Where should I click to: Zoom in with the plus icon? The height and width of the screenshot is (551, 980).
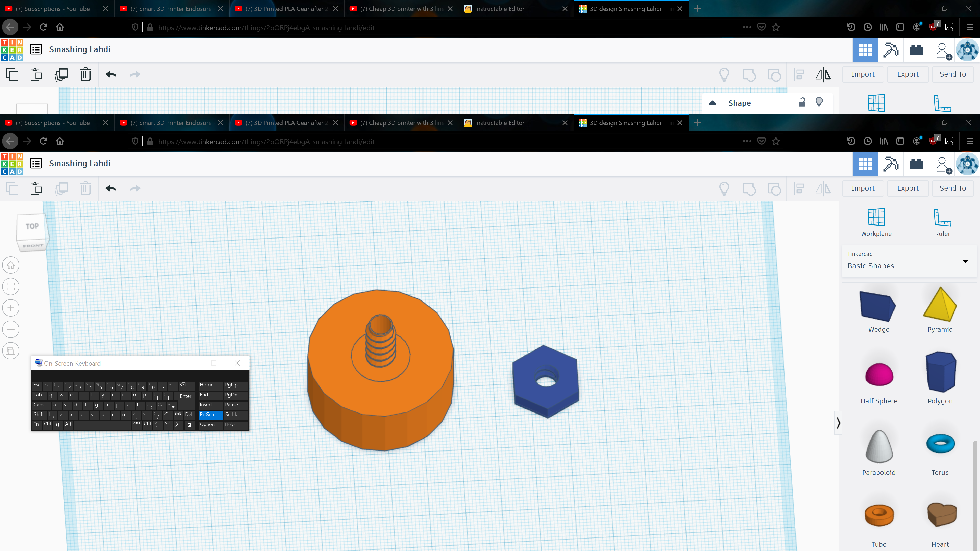pos(11,308)
